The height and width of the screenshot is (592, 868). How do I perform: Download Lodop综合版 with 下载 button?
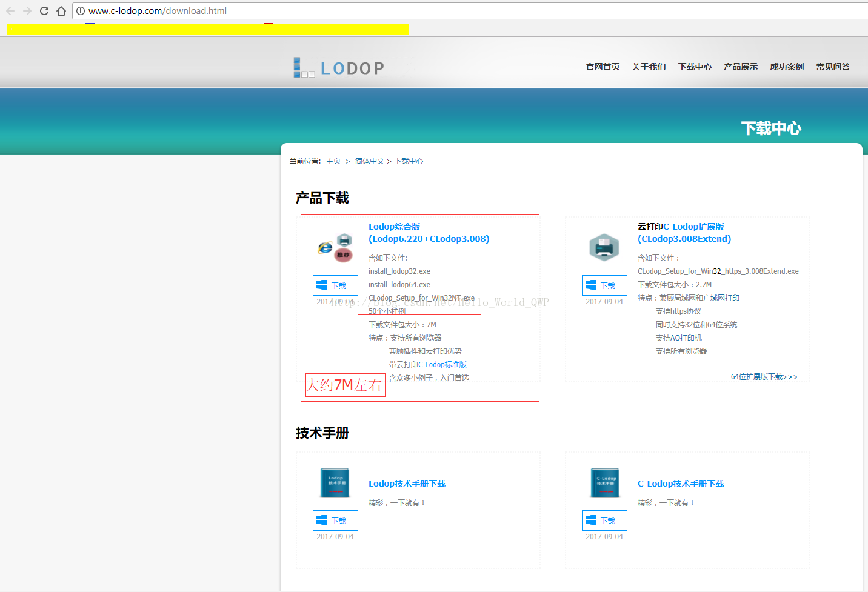[335, 285]
